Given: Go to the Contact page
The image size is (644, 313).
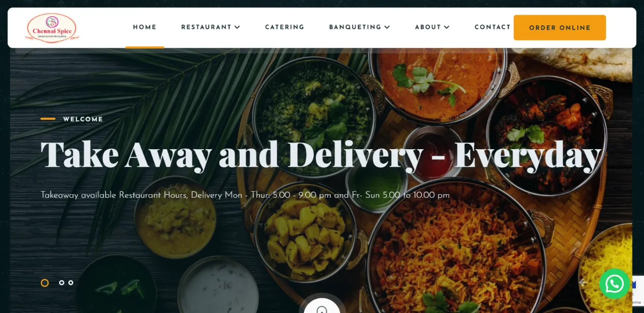Looking at the screenshot, I should coord(492,27).
